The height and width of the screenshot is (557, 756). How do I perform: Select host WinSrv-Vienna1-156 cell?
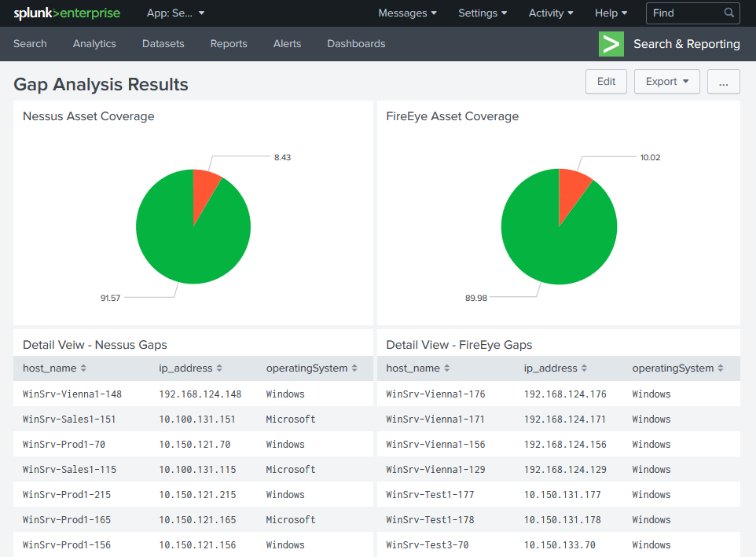tap(436, 444)
